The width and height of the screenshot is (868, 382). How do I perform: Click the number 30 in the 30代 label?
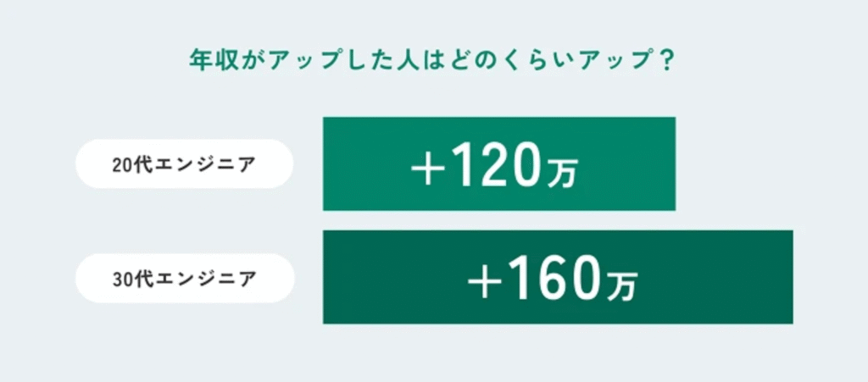click(x=120, y=279)
